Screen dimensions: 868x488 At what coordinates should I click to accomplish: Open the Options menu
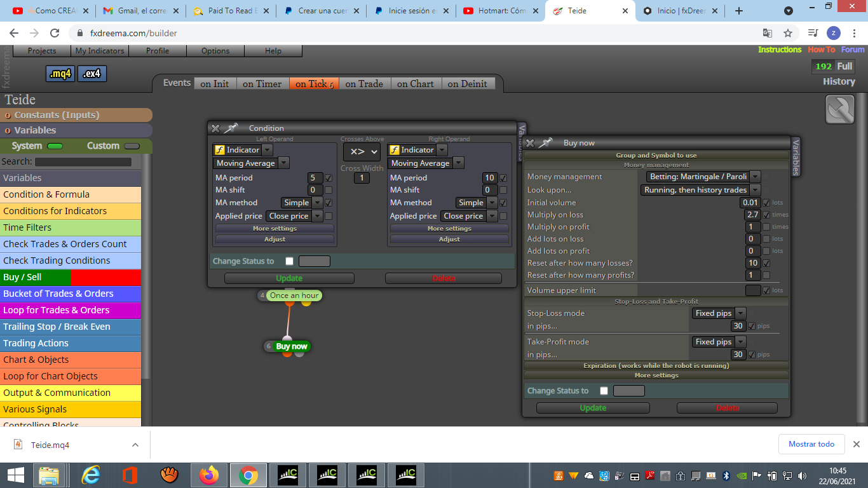point(215,51)
